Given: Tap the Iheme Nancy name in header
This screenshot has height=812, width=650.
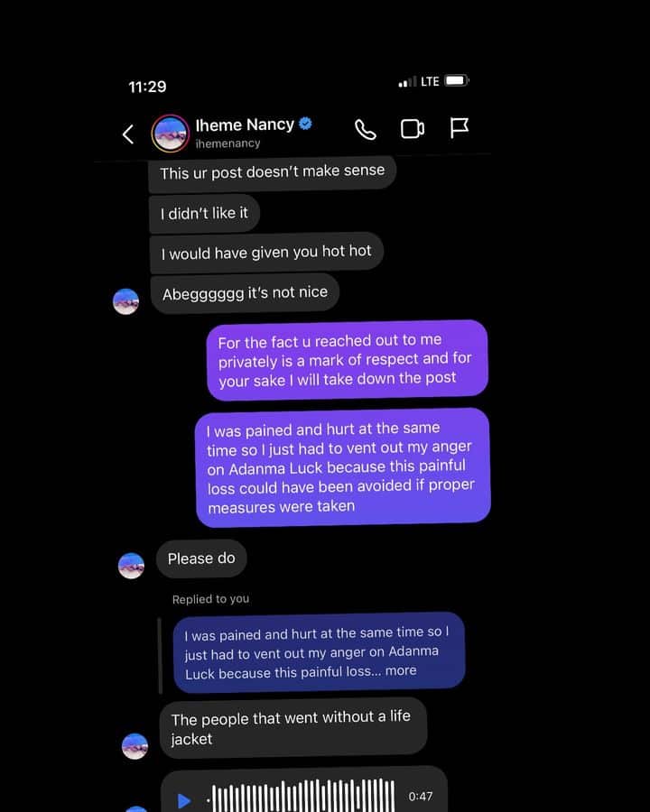Looking at the screenshot, I should [245, 125].
